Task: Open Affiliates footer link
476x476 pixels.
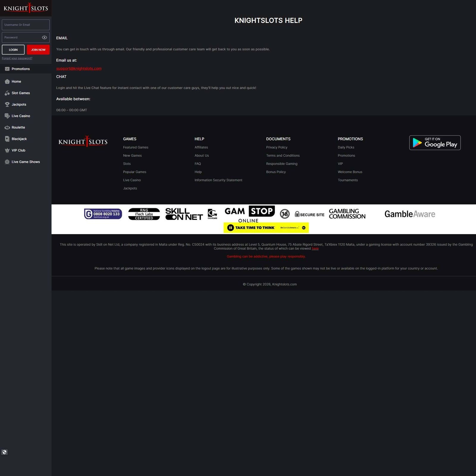Action: point(201,147)
